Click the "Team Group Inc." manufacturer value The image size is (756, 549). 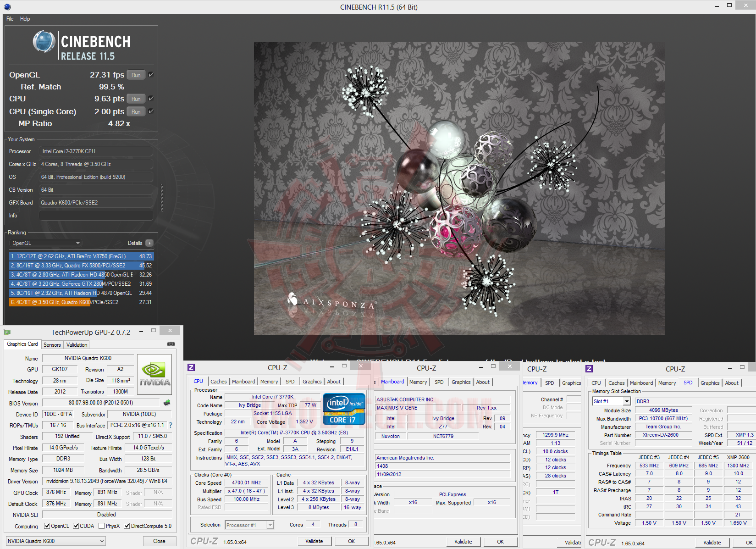coord(663,427)
